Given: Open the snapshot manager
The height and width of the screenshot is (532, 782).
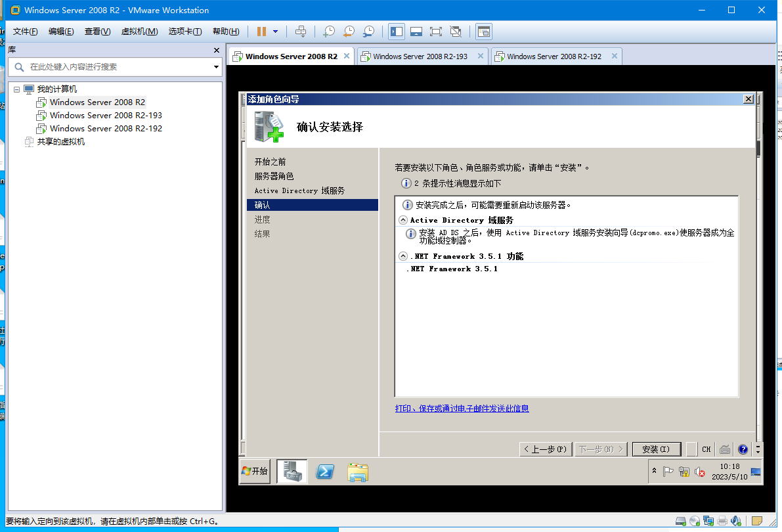Looking at the screenshot, I should [368, 32].
